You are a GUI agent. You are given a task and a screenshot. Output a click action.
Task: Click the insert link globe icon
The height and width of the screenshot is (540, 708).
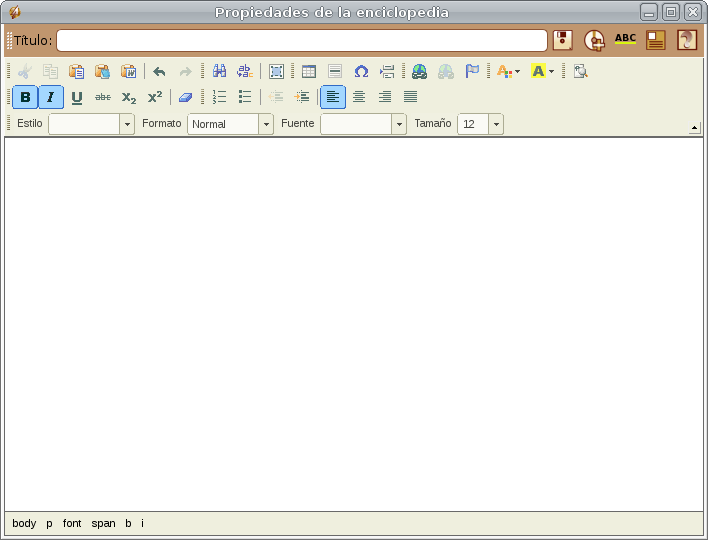pyautogui.click(x=419, y=71)
